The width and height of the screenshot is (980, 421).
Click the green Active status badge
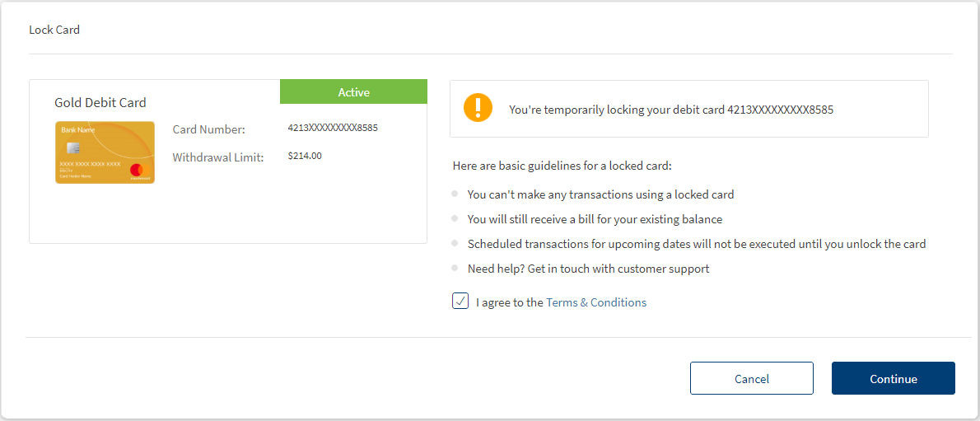pos(353,92)
